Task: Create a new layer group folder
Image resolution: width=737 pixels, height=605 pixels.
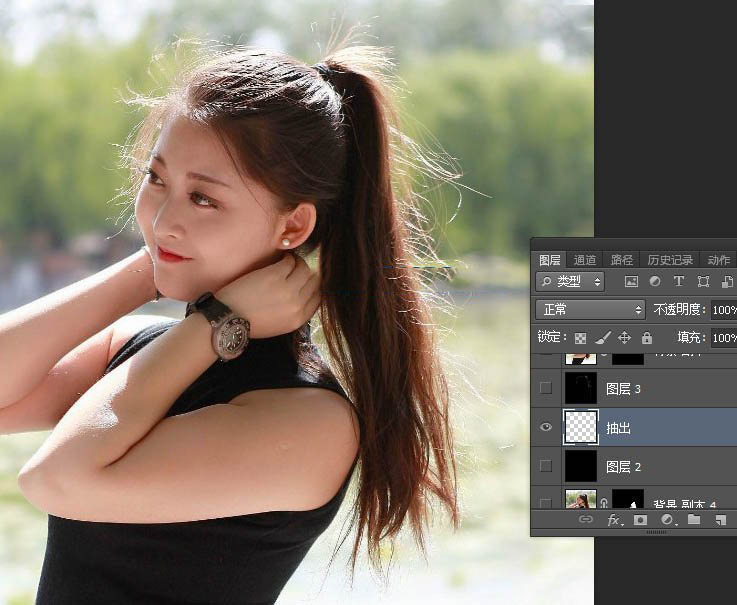Action: pos(694,519)
